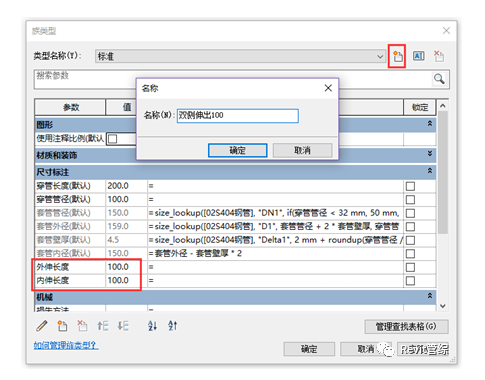The height and width of the screenshot is (380, 485).
Task: Select 套管外径 value 159.0
Action: click(118, 227)
